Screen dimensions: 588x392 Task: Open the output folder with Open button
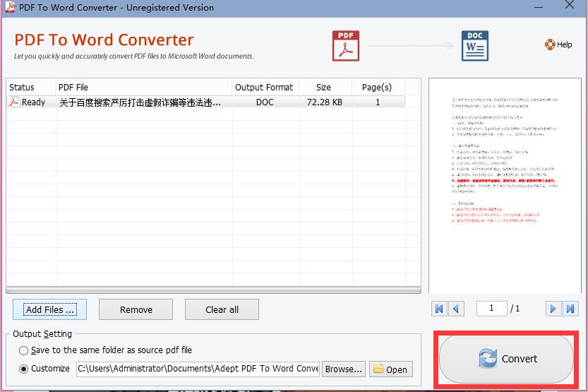tap(390, 369)
